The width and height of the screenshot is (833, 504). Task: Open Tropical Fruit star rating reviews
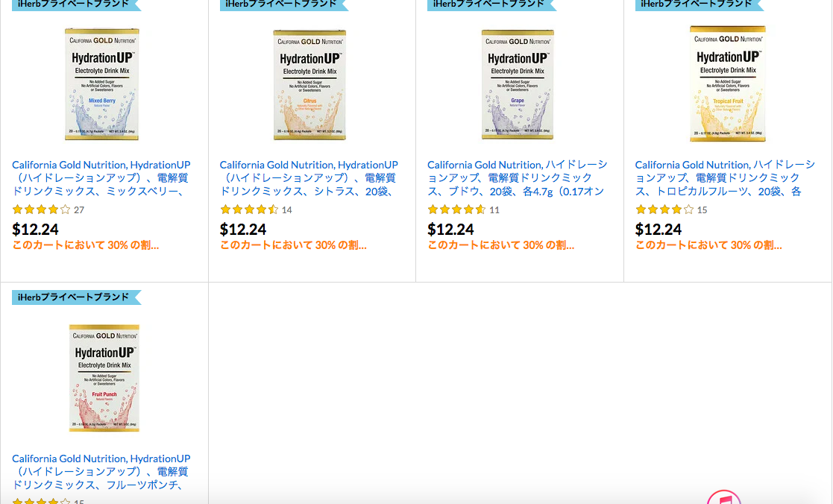[x=671, y=210]
